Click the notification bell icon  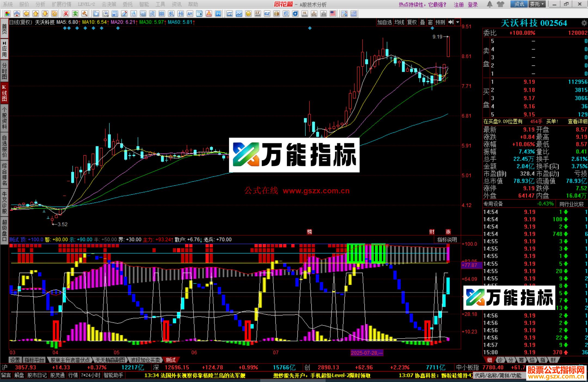pyautogui.click(x=489, y=4)
